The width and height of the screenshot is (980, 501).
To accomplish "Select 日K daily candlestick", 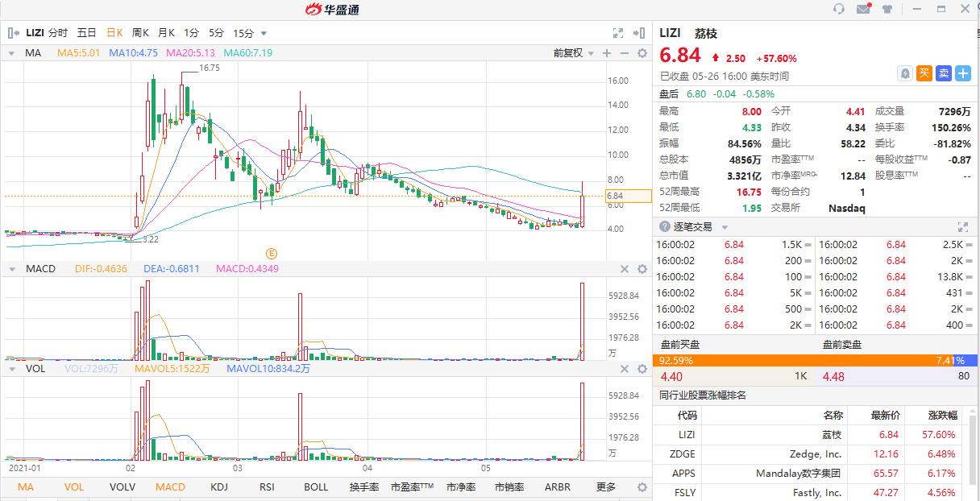I will point(114,33).
